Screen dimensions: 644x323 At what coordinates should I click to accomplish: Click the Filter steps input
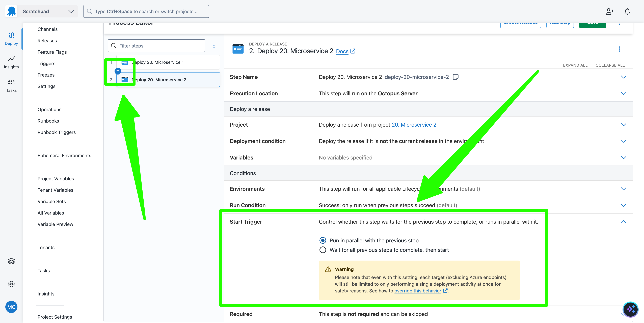(156, 45)
